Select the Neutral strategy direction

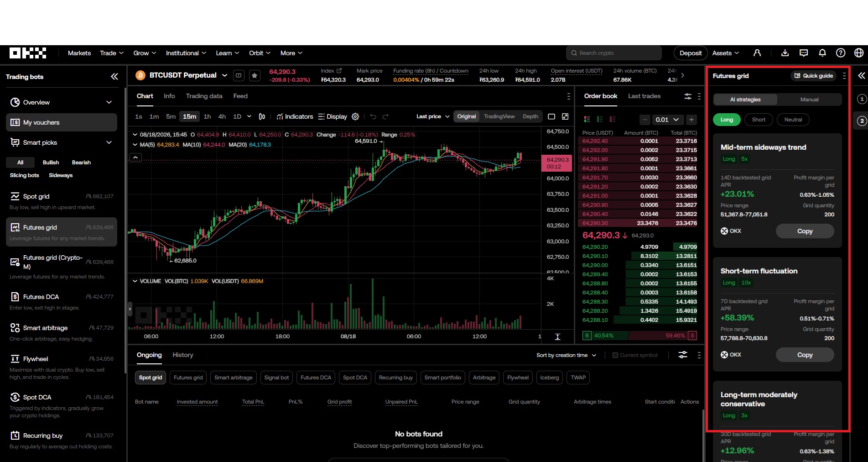tap(793, 120)
